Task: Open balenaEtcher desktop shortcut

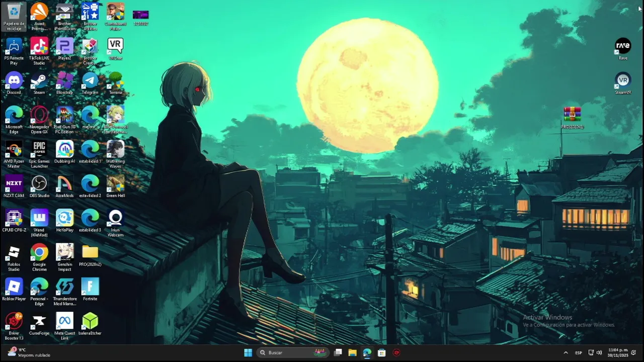Action: coord(90,323)
